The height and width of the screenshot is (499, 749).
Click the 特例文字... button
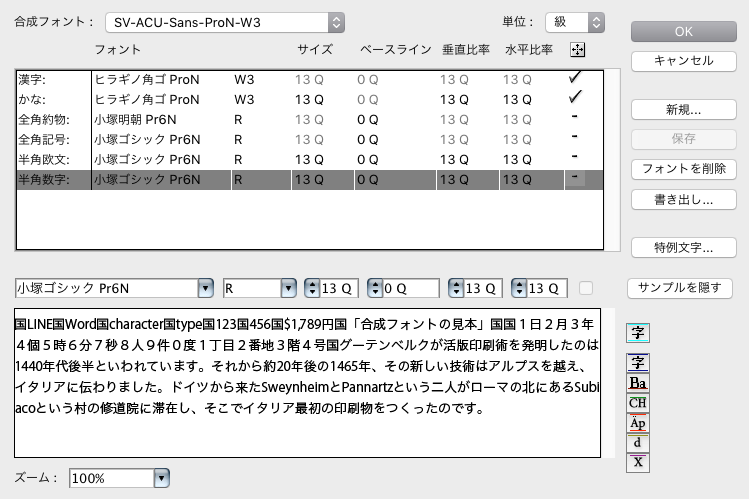(x=684, y=247)
